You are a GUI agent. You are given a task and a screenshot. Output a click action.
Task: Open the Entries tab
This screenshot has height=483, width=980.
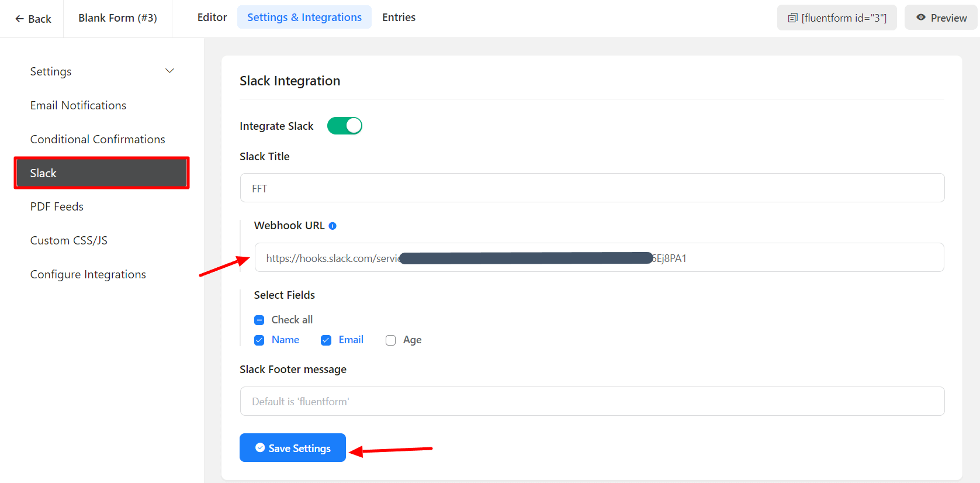(399, 18)
